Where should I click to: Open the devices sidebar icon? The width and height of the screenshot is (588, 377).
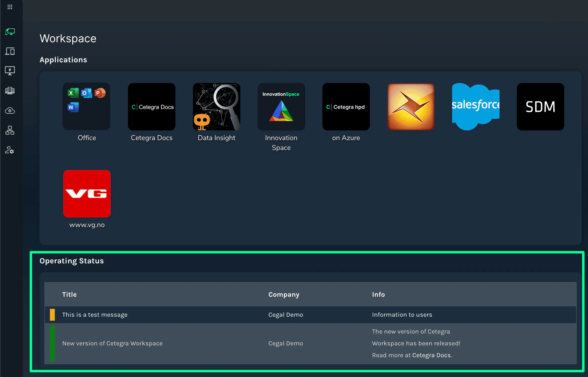click(x=10, y=51)
